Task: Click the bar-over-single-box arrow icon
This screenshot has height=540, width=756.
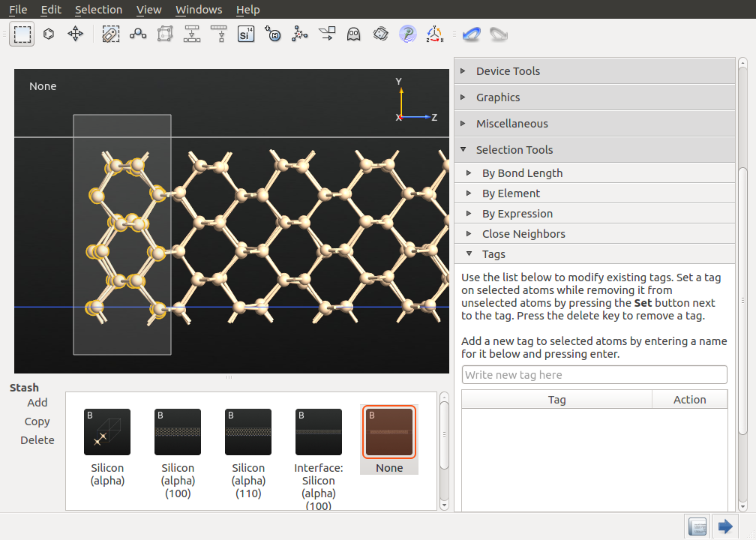Action: [219, 34]
